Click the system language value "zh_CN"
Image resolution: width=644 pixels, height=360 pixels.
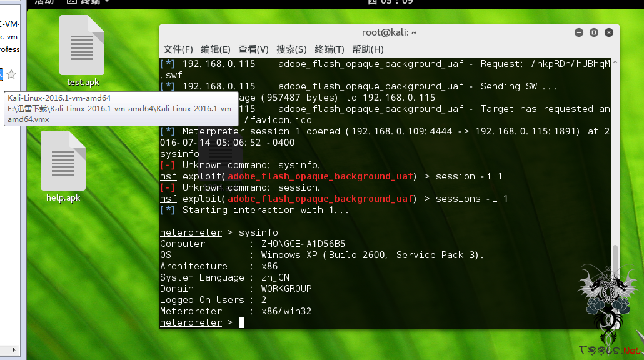275,278
